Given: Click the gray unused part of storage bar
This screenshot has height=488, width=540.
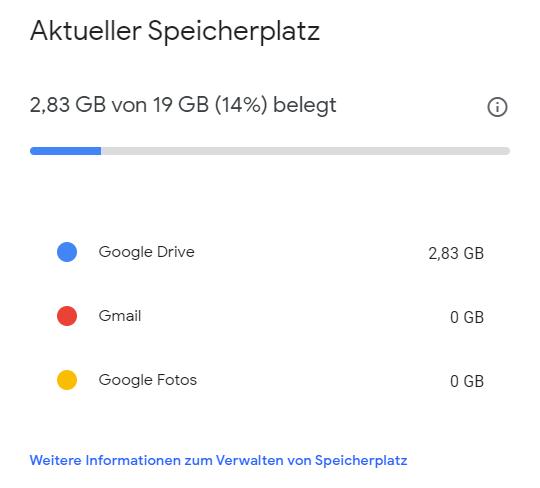Looking at the screenshot, I should [x=305, y=151].
